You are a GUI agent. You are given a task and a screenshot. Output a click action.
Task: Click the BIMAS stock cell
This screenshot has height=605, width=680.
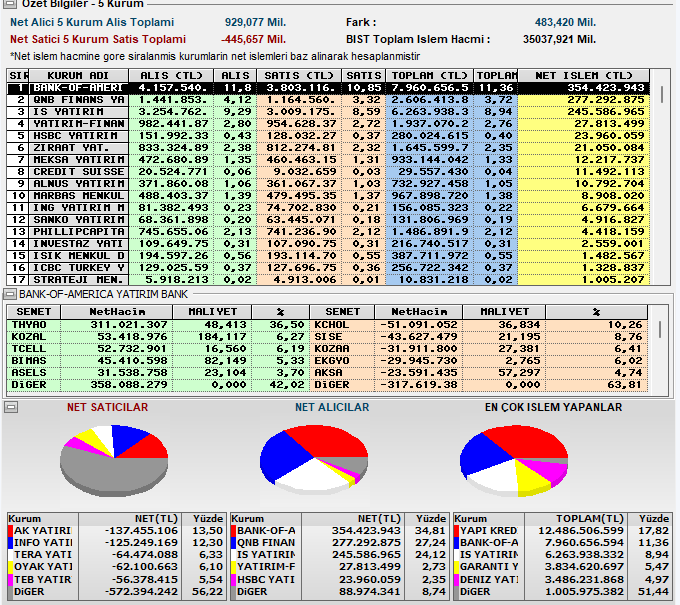click(x=33, y=361)
